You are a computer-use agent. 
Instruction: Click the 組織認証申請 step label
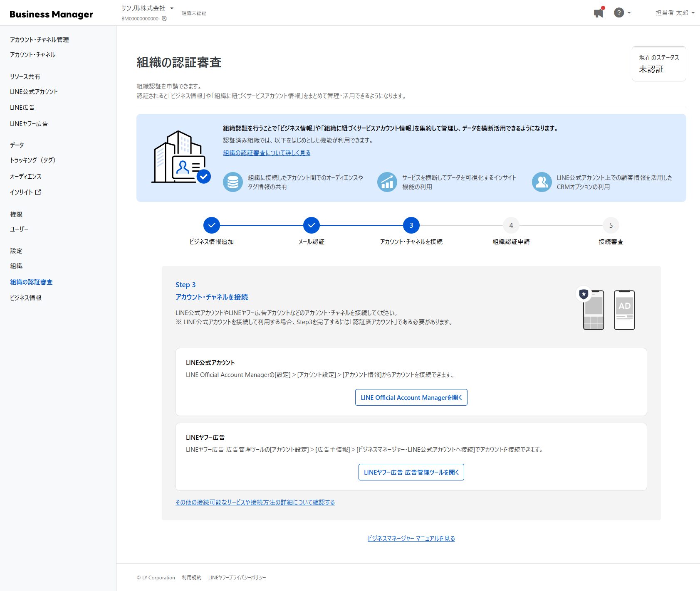(511, 241)
